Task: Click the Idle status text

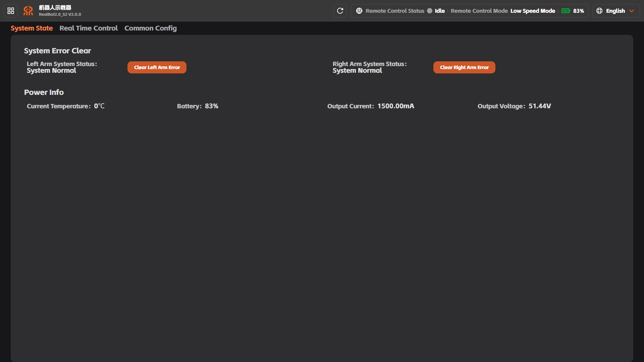Action: [440, 11]
